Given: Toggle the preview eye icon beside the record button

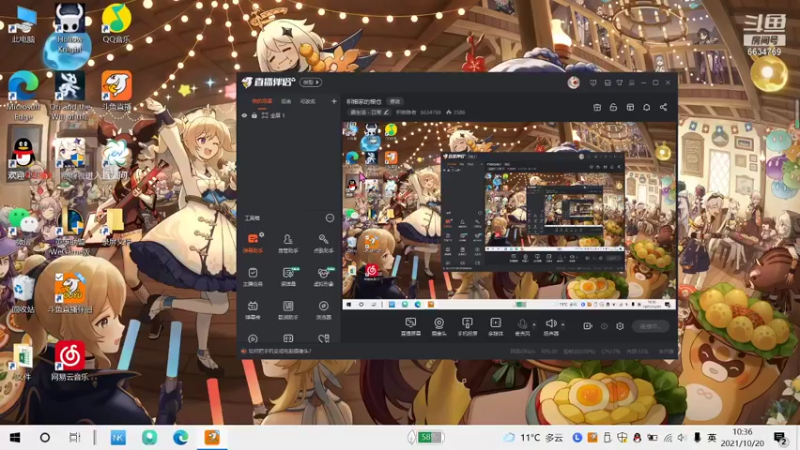Looking at the screenshot, I should (x=604, y=326).
